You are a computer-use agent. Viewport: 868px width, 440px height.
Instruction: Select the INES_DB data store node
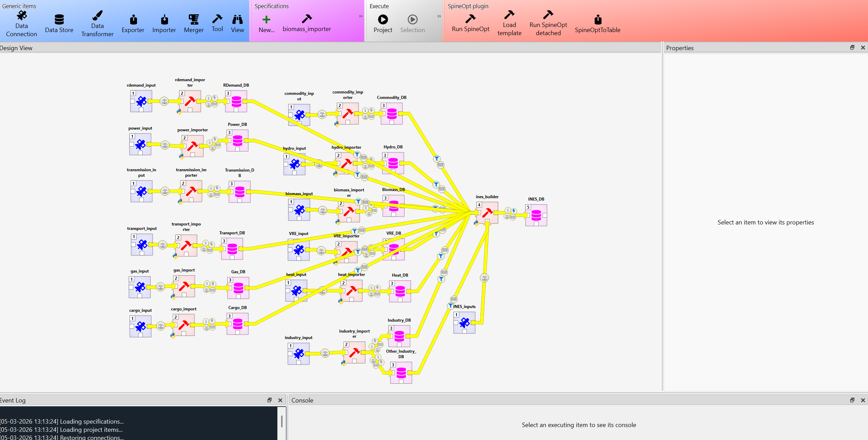tap(536, 214)
